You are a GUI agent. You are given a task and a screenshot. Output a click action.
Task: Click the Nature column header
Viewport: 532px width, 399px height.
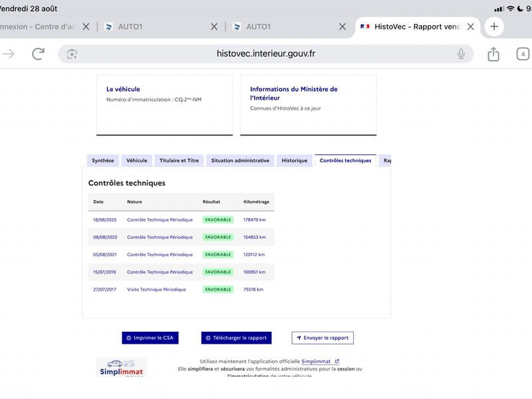134,201
